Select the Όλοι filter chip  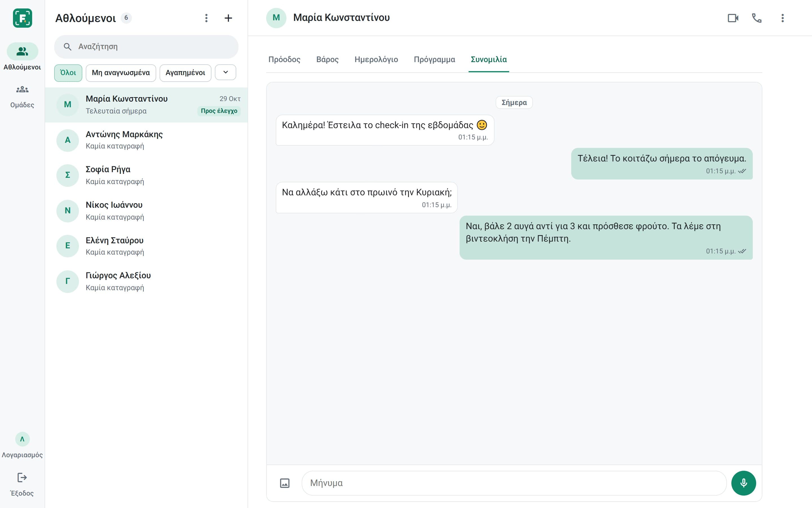click(x=68, y=73)
